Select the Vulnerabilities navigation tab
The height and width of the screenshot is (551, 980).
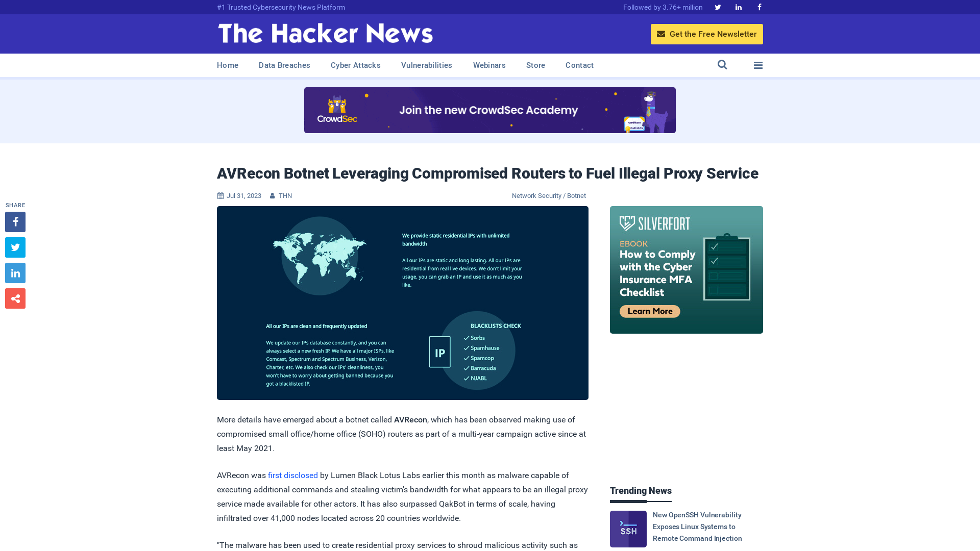coord(427,65)
